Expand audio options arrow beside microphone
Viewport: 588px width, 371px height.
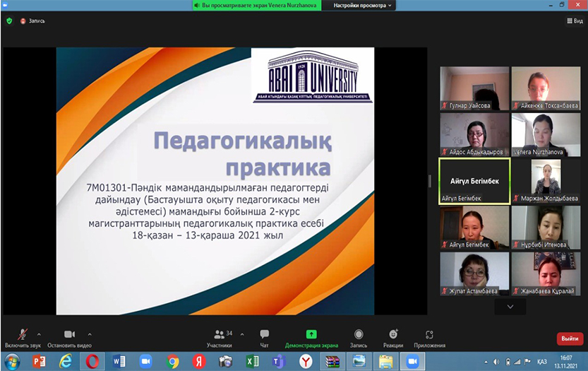[x=39, y=334]
